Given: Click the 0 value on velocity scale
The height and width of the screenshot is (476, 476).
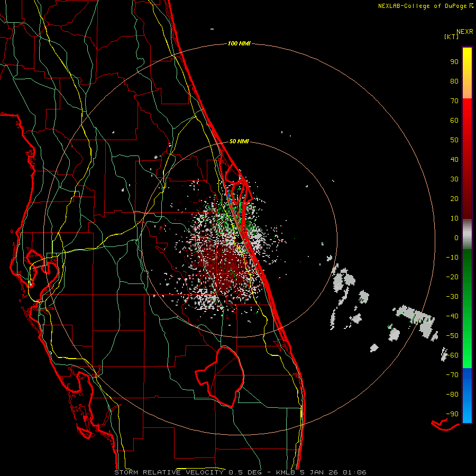Looking at the screenshot, I should pyautogui.click(x=456, y=238).
